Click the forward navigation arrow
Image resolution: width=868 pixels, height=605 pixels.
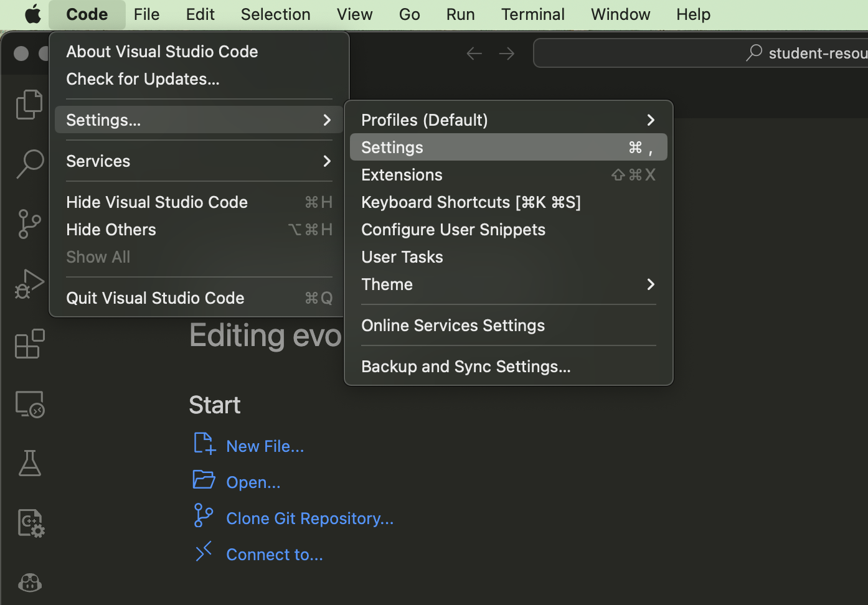tap(506, 53)
